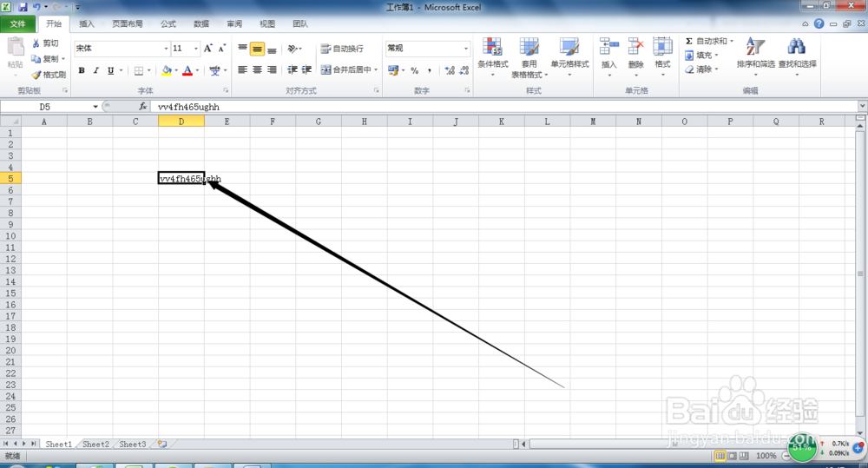Image resolution: width=868 pixels, height=468 pixels.
Task: Click the insert function fx button
Action: tap(143, 106)
